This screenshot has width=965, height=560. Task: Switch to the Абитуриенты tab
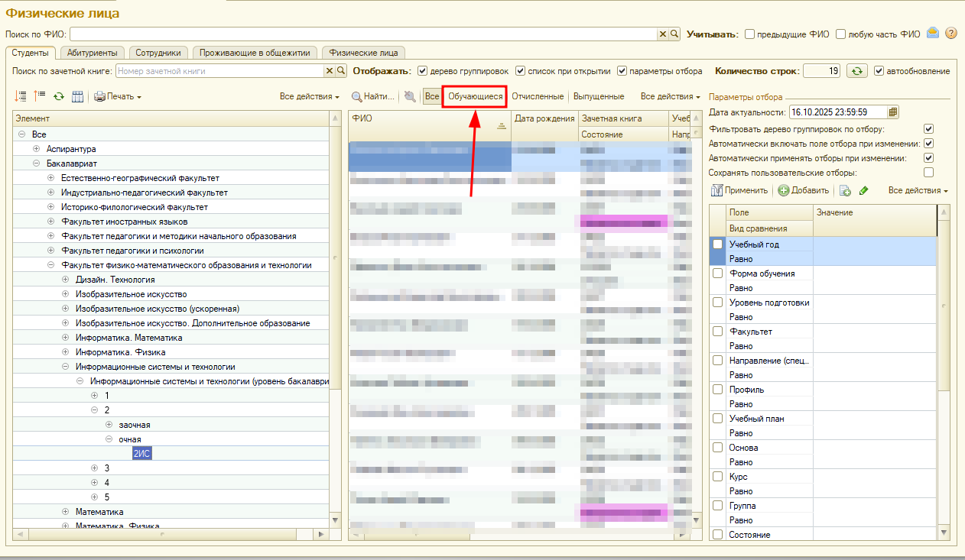[x=92, y=53]
